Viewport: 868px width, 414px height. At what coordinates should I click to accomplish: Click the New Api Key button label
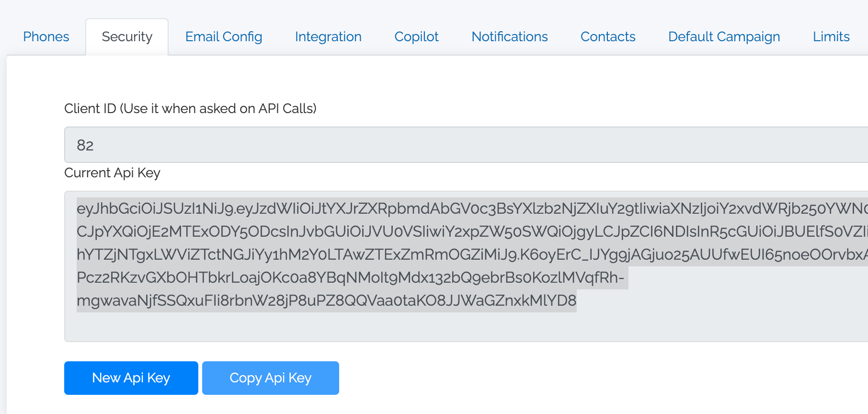(131, 378)
